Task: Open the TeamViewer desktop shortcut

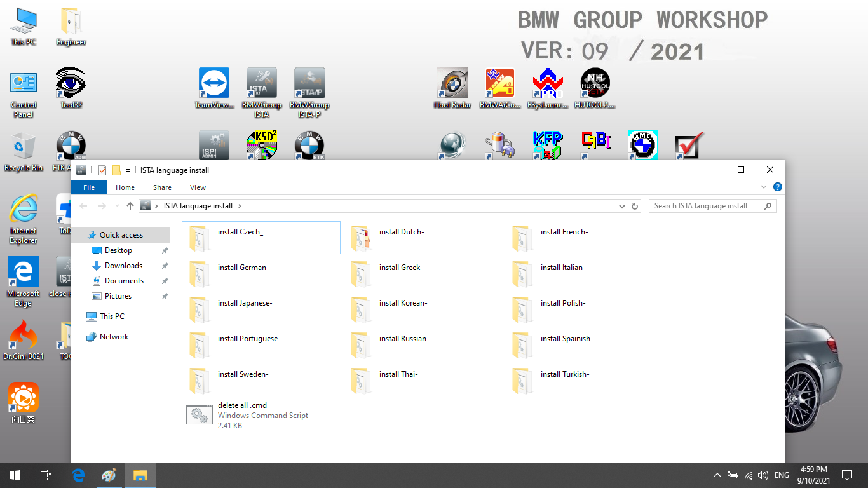Action: click(x=214, y=89)
